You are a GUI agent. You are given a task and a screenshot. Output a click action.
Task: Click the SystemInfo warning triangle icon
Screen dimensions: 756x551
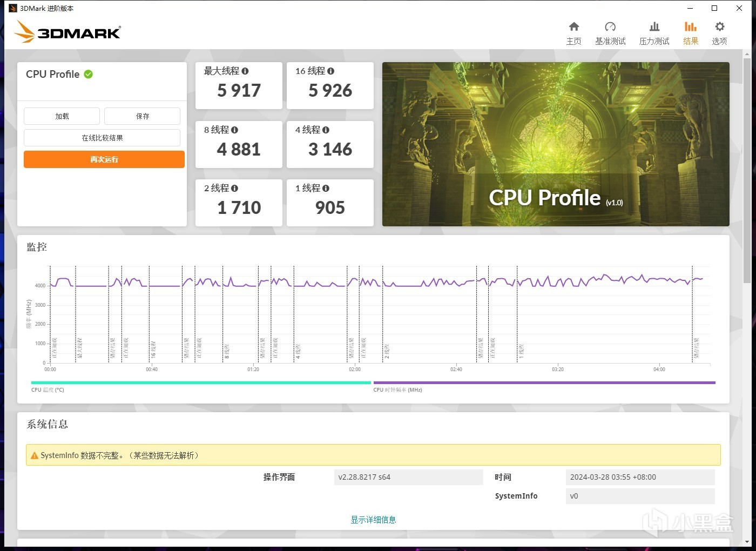click(x=35, y=455)
